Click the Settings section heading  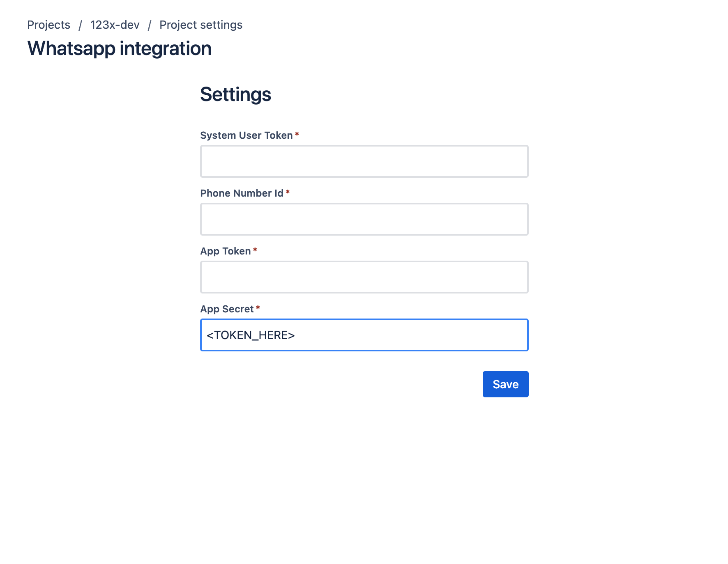coord(235,94)
